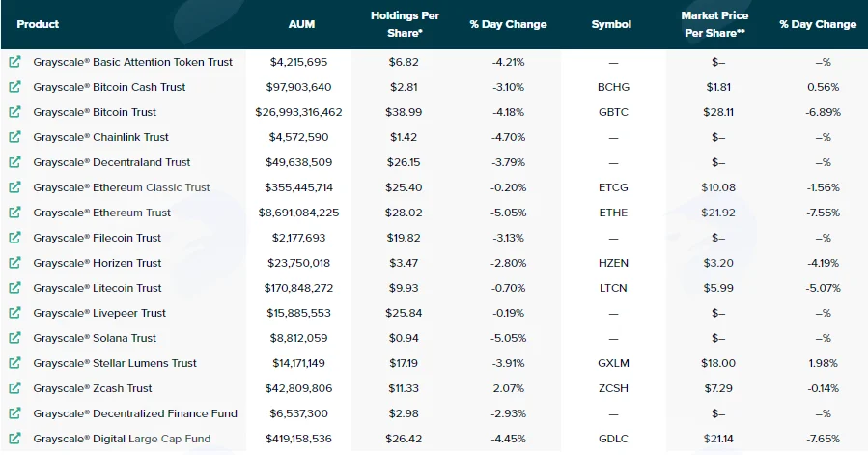
Task: Open the Grayscale Stellar Lumens Trust link
Action: (115, 363)
